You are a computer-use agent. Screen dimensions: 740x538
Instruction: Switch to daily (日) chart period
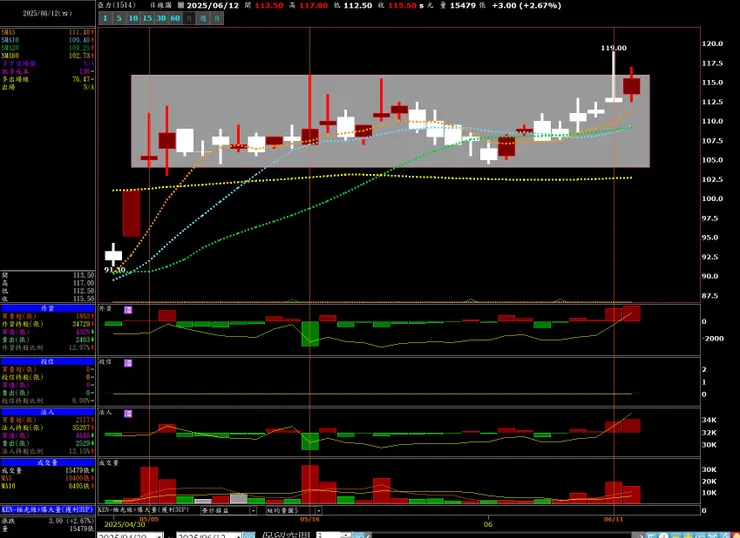pyautogui.click(x=189, y=18)
